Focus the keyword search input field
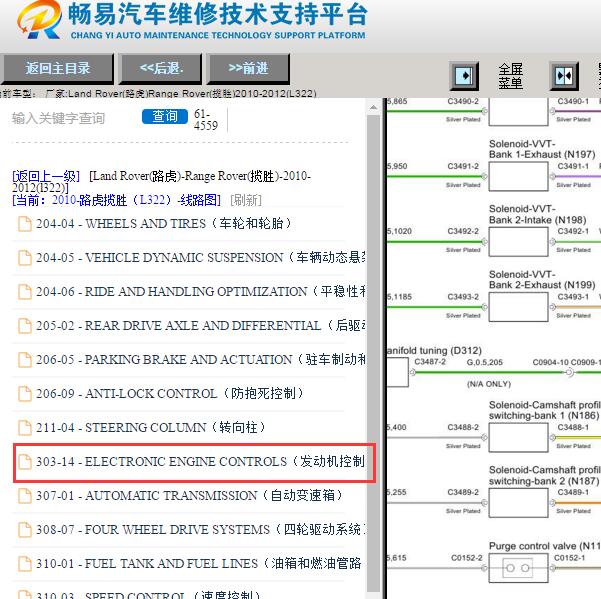This screenshot has height=599, width=601. click(75, 118)
